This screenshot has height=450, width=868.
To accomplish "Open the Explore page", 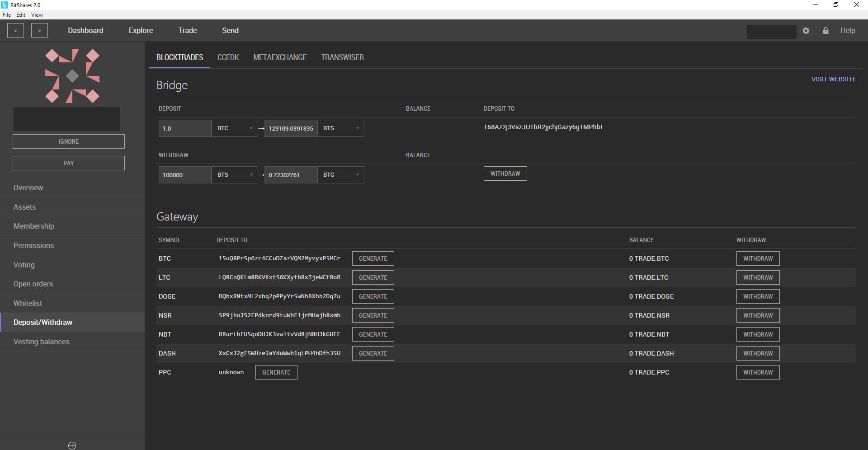I will [141, 30].
